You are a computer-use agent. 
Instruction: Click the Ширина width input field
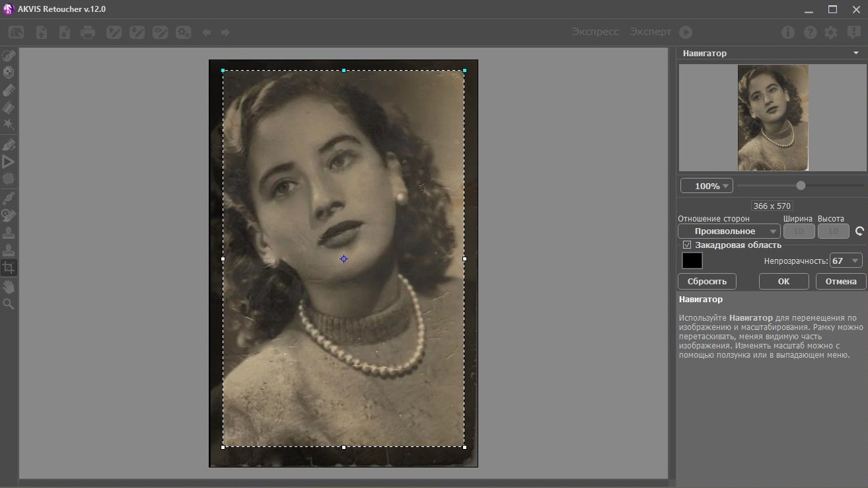pyautogui.click(x=799, y=231)
